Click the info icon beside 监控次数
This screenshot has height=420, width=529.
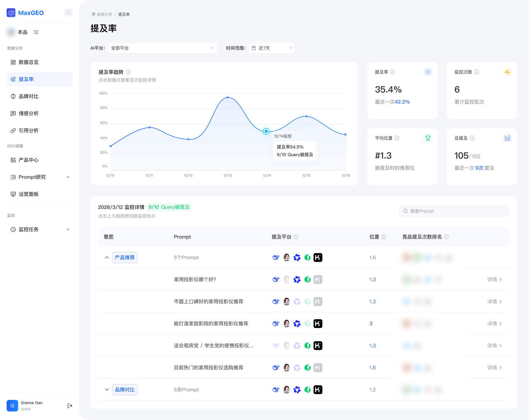click(x=477, y=72)
